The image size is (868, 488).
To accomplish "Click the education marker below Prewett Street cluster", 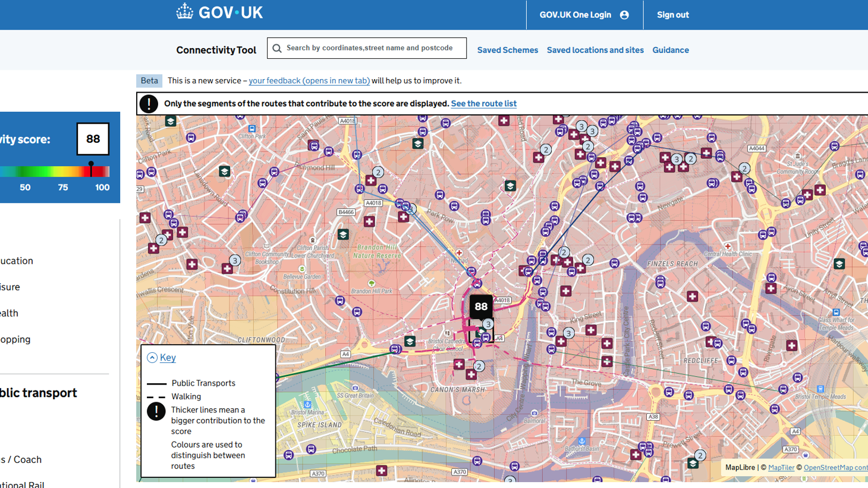I will 693,463.
